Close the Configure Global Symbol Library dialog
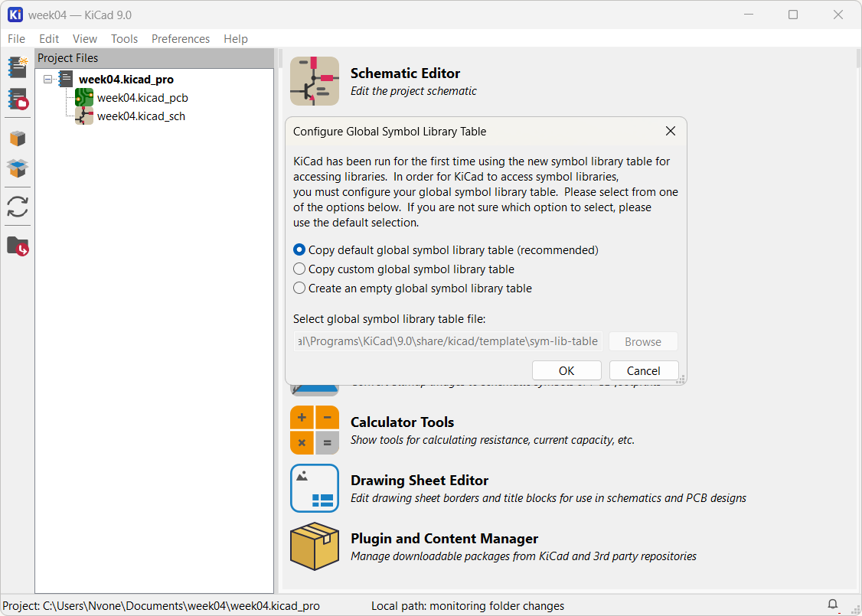Viewport: 862px width, 616px height. point(670,132)
